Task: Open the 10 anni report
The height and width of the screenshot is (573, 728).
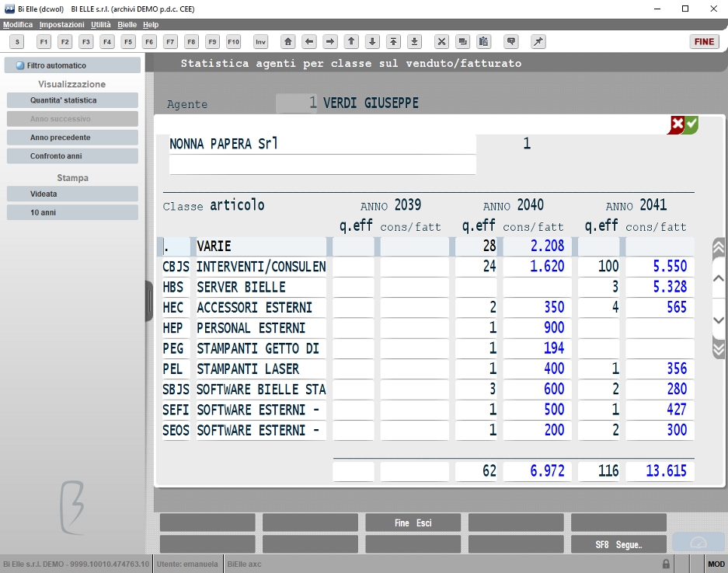Action: coord(72,212)
